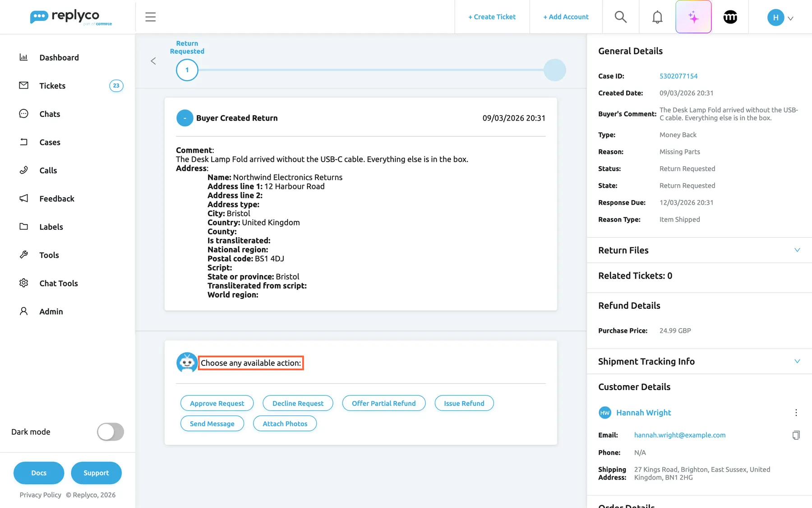Click the Decline Request button
Screen dimensions: 812x508
pyautogui.click(x=298, y=403)
